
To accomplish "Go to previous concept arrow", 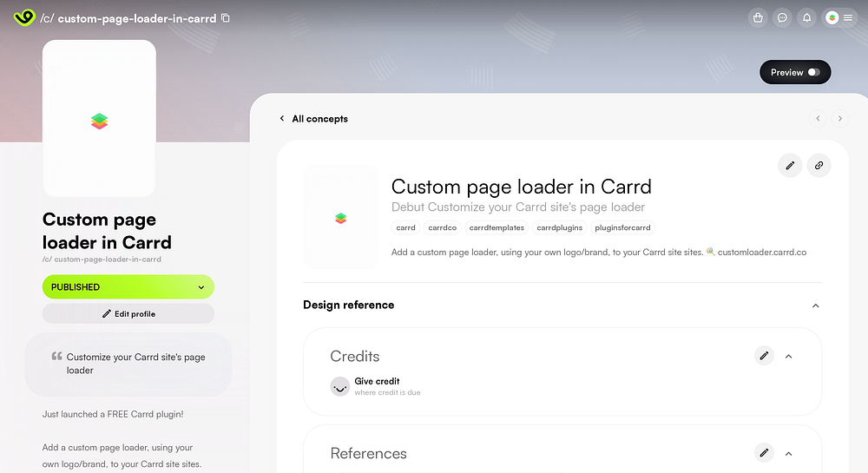I will [818, 118].
